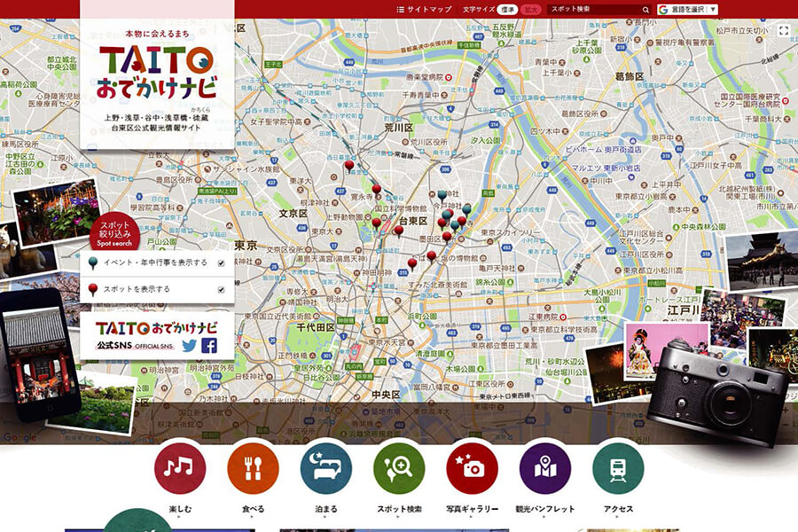Open the アクセス train icon
798x532 pixels.
[618, 468]
